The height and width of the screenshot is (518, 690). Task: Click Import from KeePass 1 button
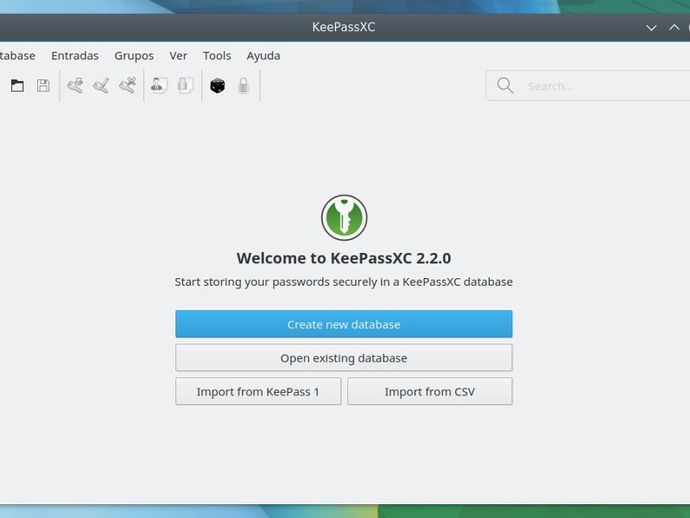(258, 391)
